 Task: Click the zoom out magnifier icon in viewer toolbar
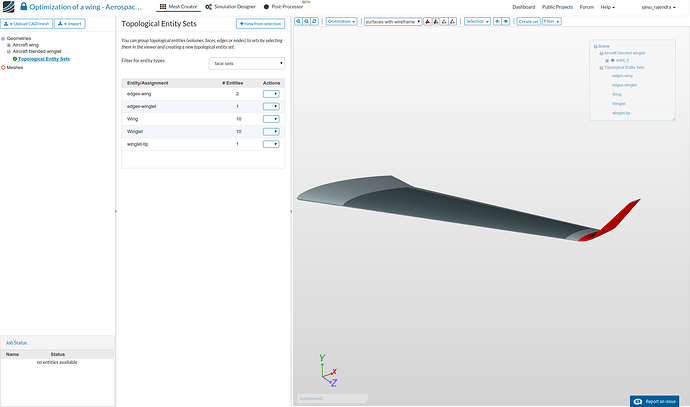(306, 21)
